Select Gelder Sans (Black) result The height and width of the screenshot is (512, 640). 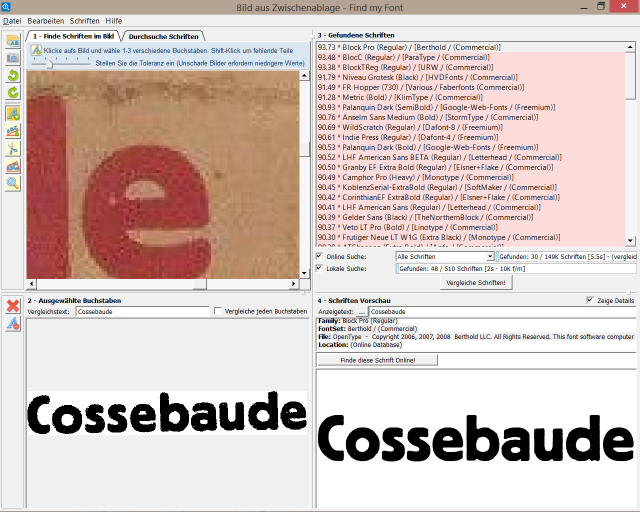coord(471,217)
